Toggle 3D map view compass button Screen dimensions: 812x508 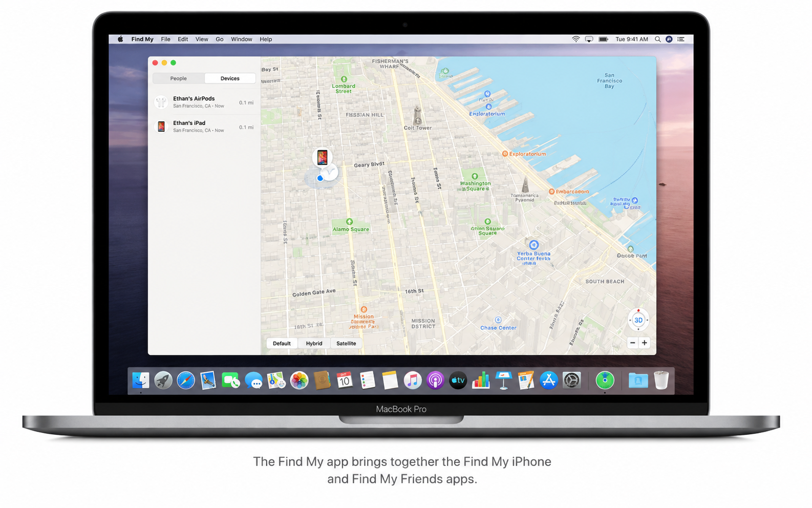pos(638,320)
